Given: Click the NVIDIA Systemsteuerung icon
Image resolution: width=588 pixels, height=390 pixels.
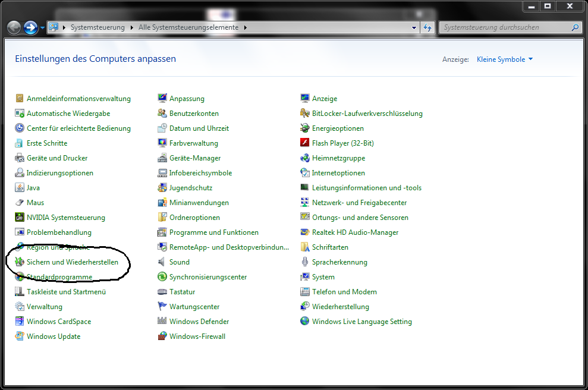Looking at the screenshot, I should 20,218.
